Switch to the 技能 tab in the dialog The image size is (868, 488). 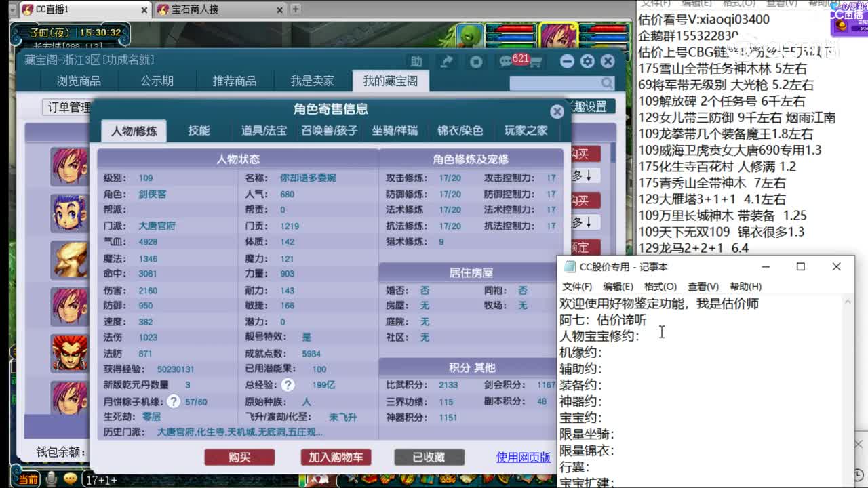199,131
